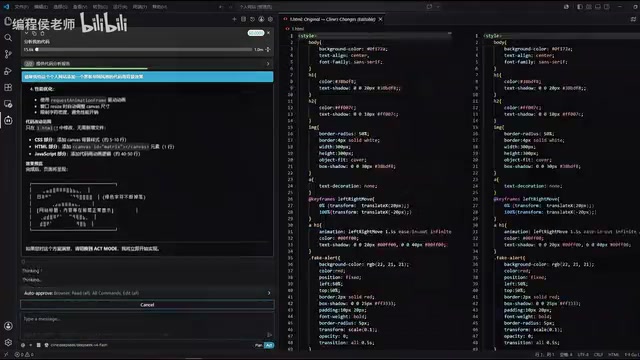Viewport: 640px width, 360px height.
Task: Open the 选择 (Selection) menu
Action: coord(60,7)
